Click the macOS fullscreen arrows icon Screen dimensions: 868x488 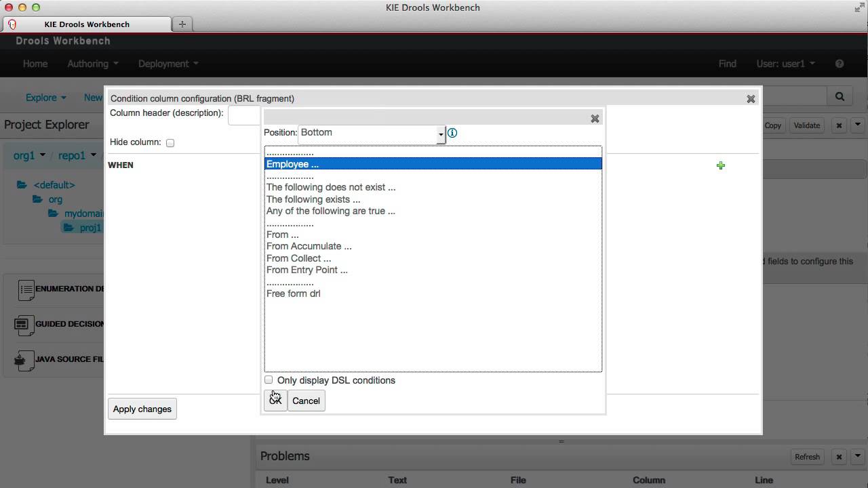[x=859, y=7]
